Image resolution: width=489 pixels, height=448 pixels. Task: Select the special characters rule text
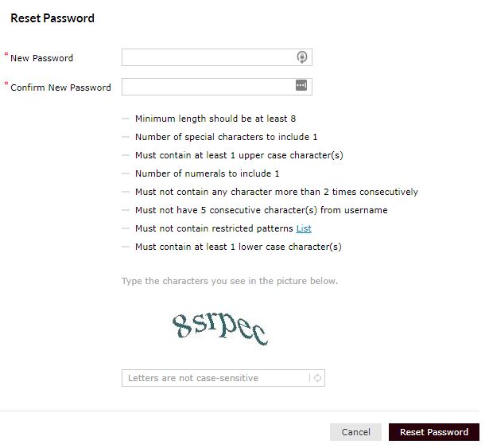(x=226, y=137)
